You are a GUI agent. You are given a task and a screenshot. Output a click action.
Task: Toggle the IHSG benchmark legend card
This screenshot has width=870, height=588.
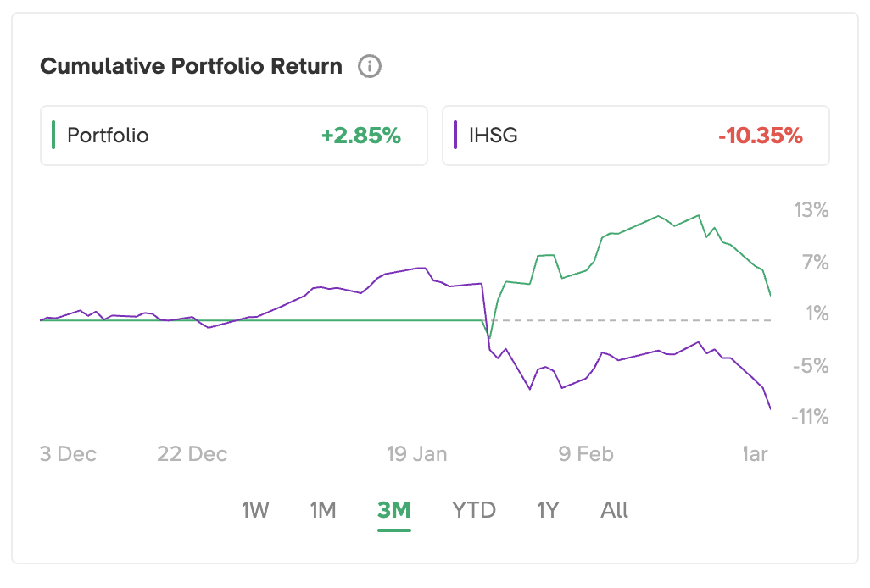tap(635, 136)
